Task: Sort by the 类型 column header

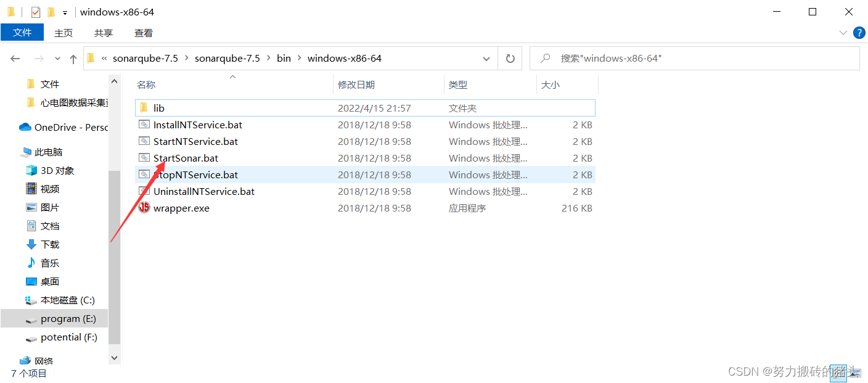Action: (x=458, y=85)
